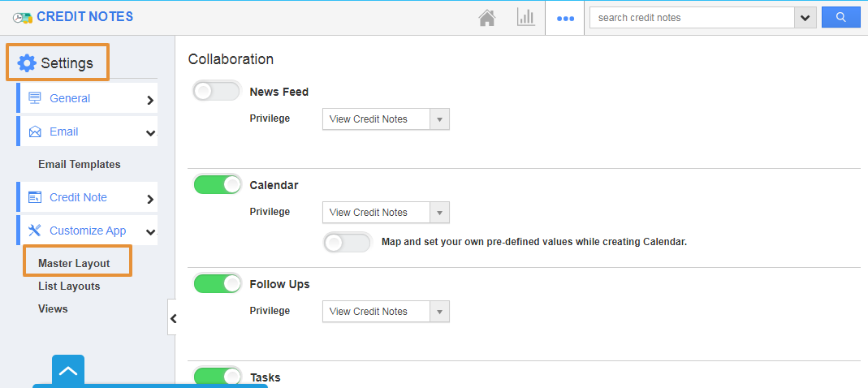Open List Layouts

69,287
